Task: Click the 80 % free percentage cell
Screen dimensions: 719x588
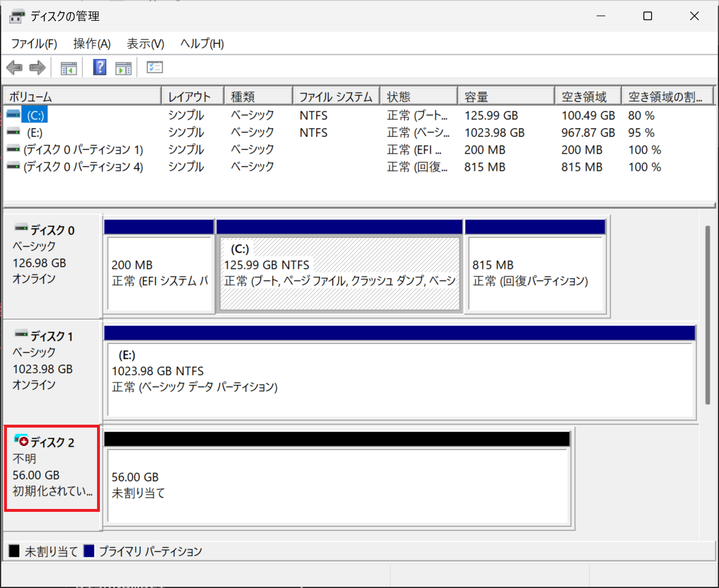Action: point(641,115)
